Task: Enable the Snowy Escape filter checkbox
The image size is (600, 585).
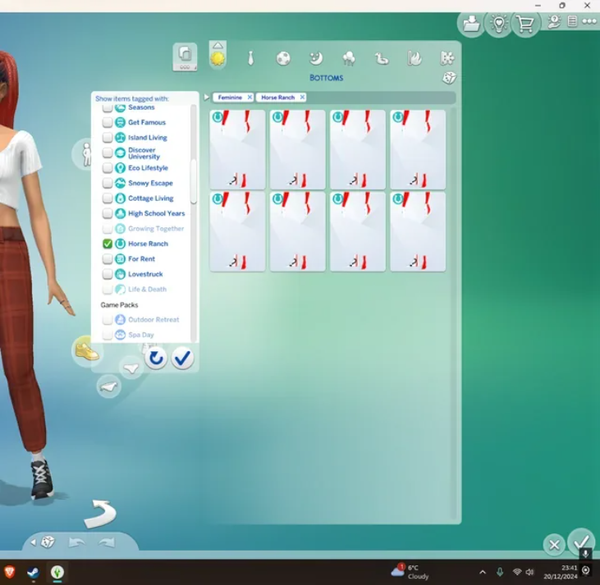Action: point(108,184)
